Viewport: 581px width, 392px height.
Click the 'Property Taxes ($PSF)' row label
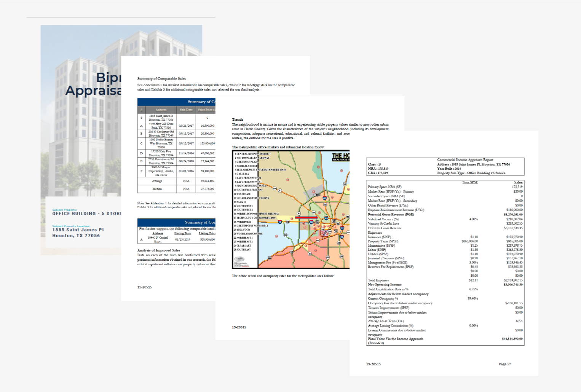tap(383, 241)
